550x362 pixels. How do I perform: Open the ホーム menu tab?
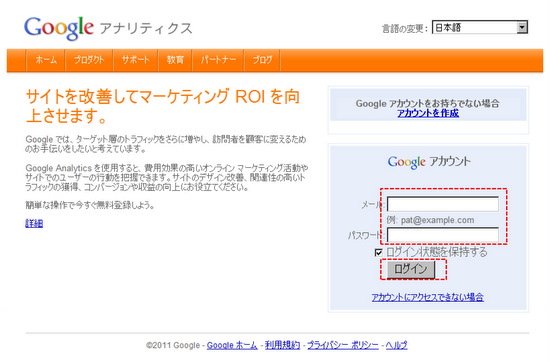coord(46,60)
